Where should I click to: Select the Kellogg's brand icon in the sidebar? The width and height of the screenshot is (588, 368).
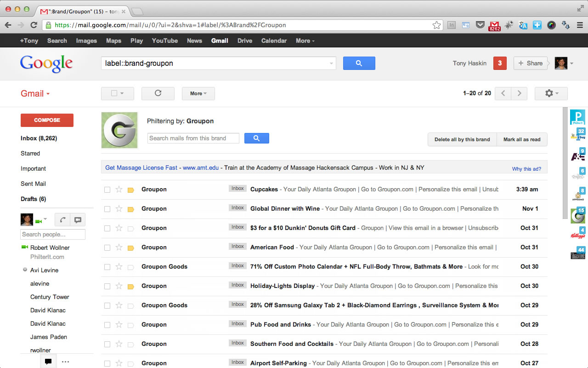(577, 235)
